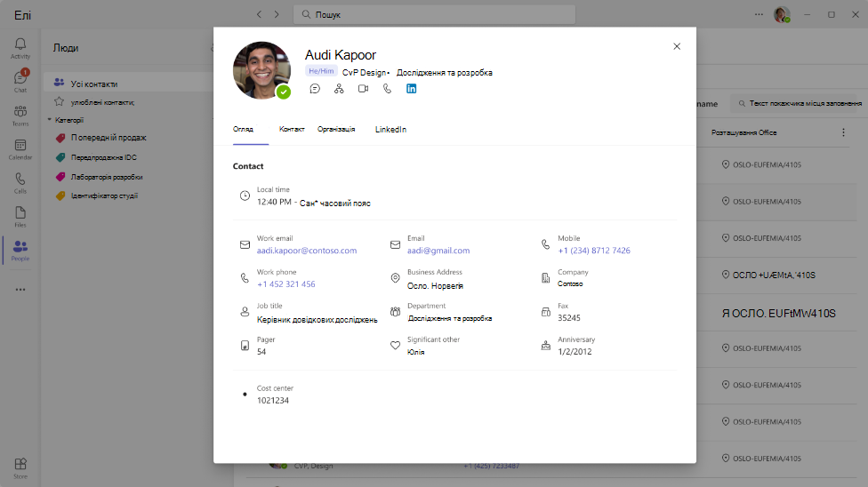
Task: Start a chat with Audi Kapoor
Action: 315,89
